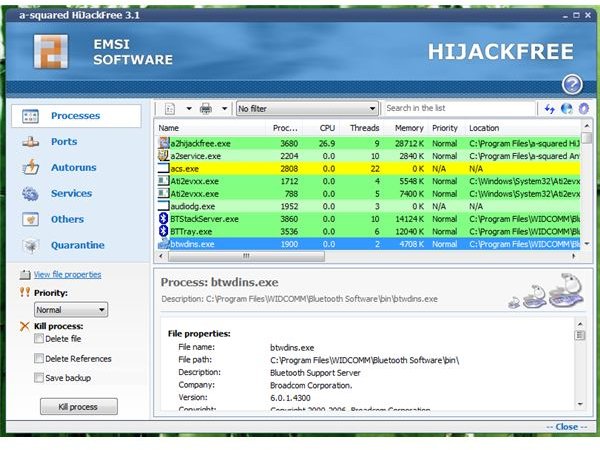Enable the Save backup checkbox
This screenshot has width=600, height=450.
[39, 378]
